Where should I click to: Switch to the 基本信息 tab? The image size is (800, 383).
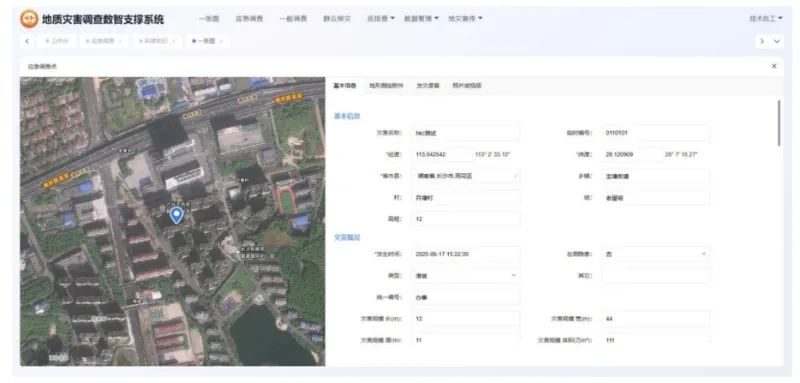pyautogui.click(x=345, y=86)
